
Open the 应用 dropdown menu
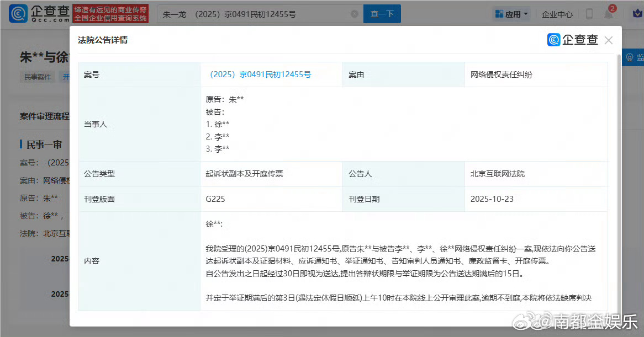511,14
